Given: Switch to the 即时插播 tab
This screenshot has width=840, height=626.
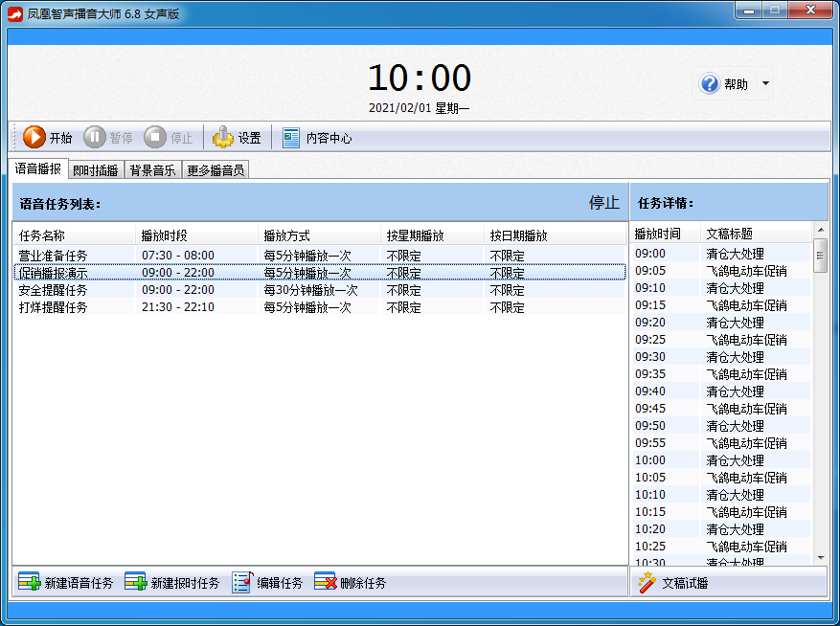Looking at the screenshot, I should pyautogui.click(x=96, y=170).
